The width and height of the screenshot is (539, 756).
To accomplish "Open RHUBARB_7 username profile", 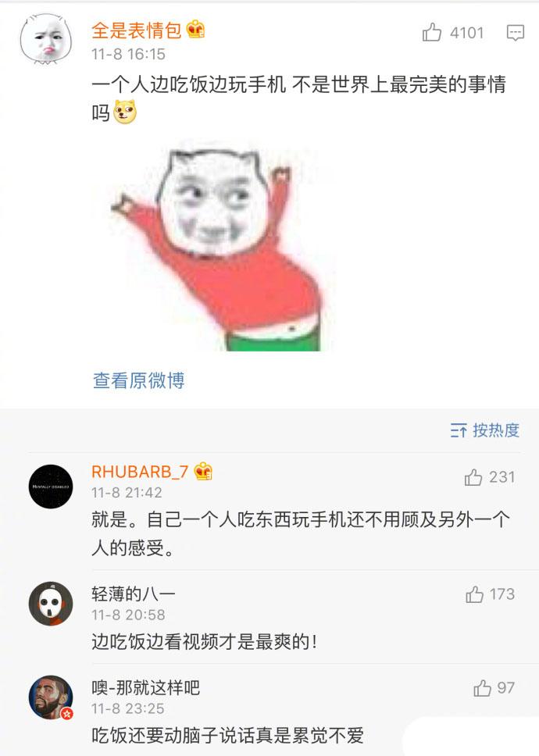I will pos(140,472).
